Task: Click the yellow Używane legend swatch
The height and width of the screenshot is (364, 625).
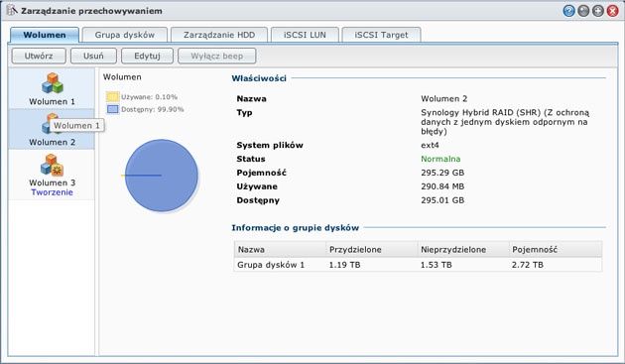Action: [x=112, y=96]
